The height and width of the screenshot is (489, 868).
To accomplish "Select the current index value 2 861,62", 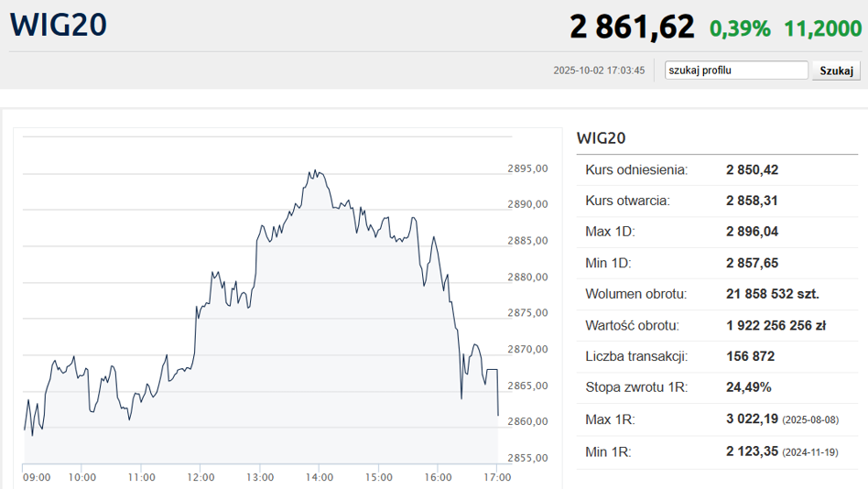I will tap(632, 27).
